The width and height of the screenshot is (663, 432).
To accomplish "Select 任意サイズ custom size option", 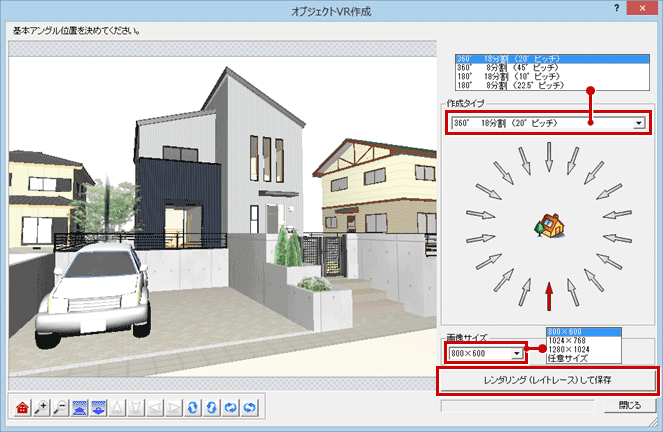I will [x=571, y=358].
